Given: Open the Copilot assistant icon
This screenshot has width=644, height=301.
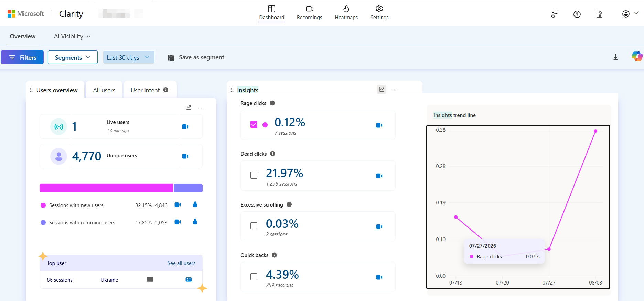Looking at the screenshot, I should click(x=637, y=56).
